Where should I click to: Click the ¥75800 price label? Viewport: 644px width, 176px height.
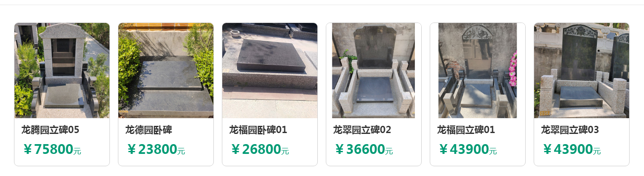52,150
